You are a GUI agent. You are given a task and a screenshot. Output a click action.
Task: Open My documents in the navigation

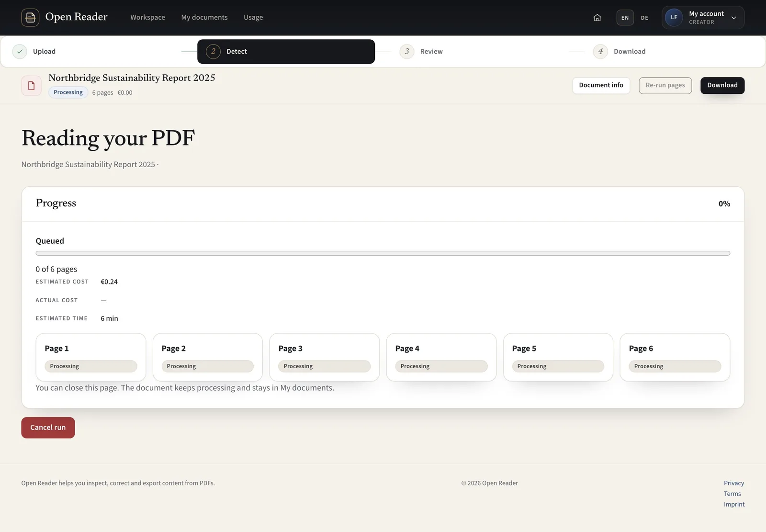pyautogui.click(x=204, y=17)
